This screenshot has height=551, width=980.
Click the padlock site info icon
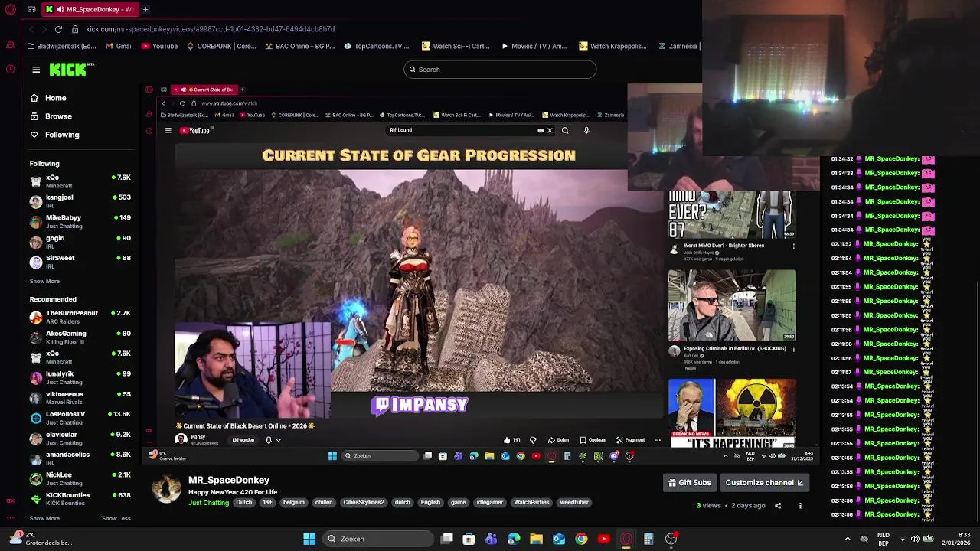coord(75,29)
